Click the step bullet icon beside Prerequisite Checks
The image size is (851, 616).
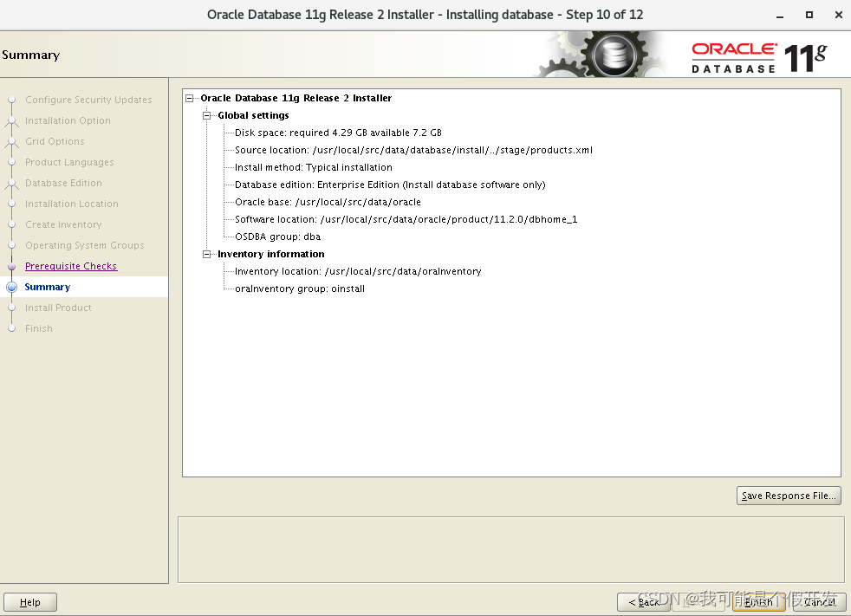(12, 266)
